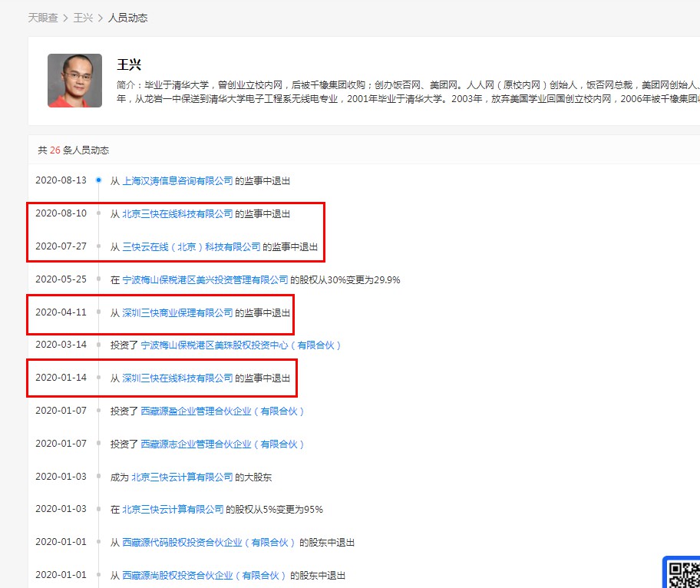Screen dimensions: 700x588
Task: View 王兴's profile photo
Action: coord(74,81)
